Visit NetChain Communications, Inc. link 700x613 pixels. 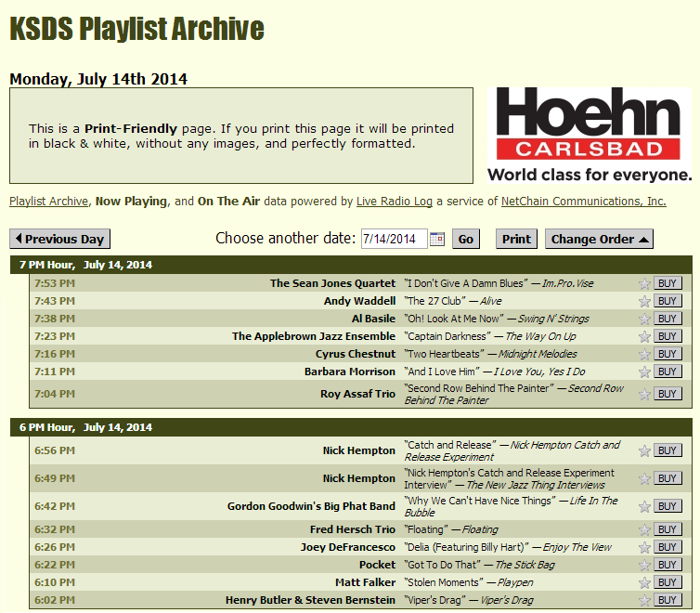tap(583, 202)
